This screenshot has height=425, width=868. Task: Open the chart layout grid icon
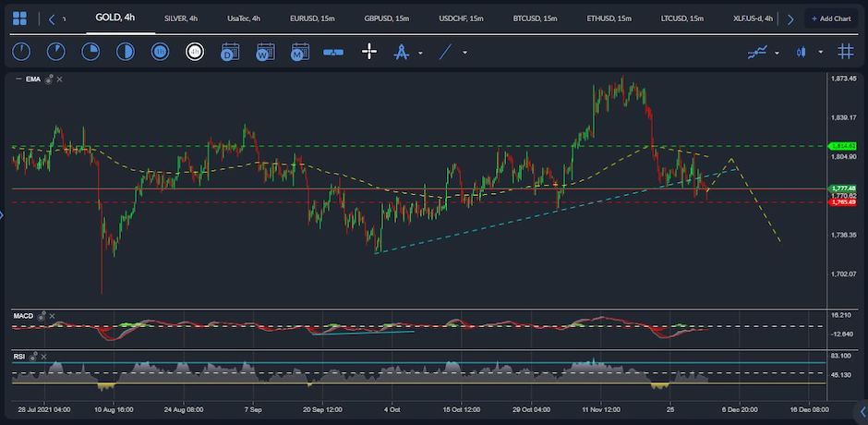click(20, 18)
